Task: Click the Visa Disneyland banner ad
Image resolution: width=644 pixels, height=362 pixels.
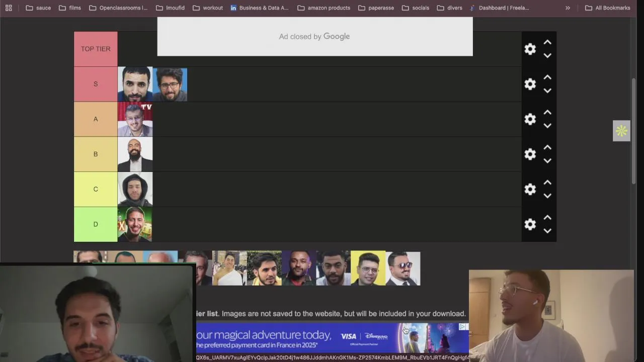Action: point(332,337)
